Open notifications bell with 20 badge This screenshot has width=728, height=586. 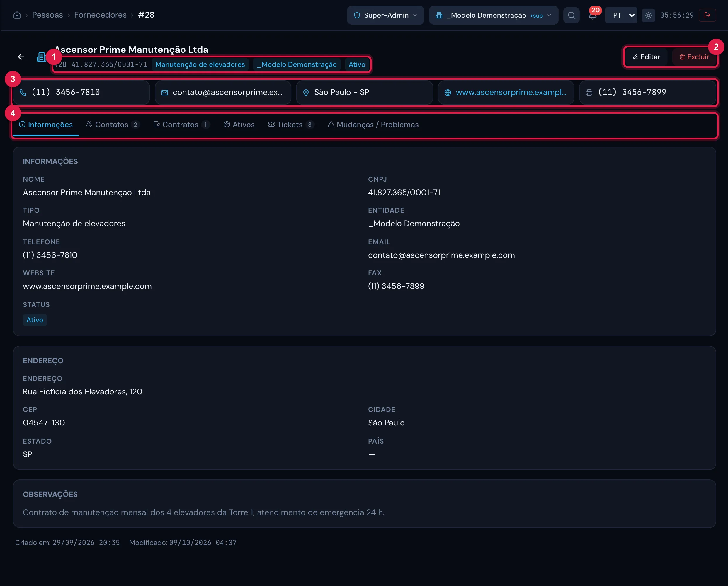[x=593, y=15]
